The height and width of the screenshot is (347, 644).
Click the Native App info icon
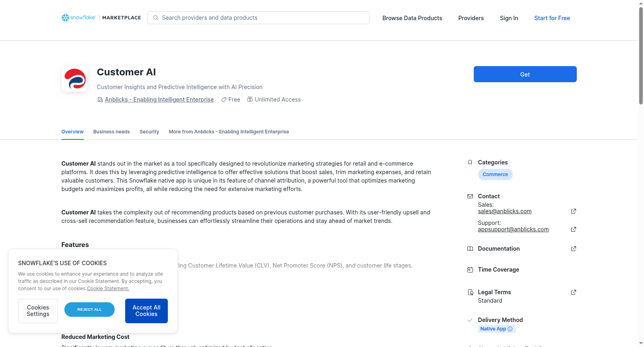click(x=510, y=329)
